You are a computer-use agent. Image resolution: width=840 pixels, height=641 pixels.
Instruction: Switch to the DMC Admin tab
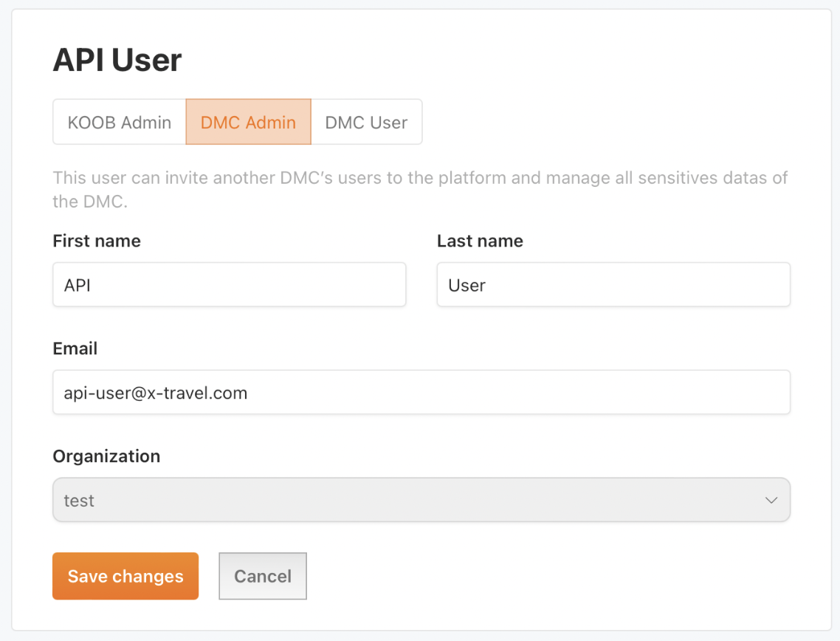pyautogui.click(x=248, y=122)
